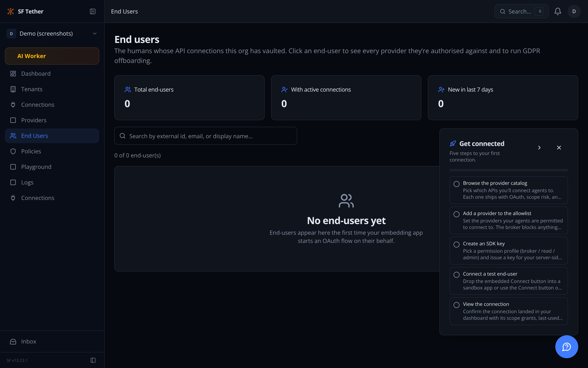
Task: Toggle sidebar layout icon next to version
Action: point(93,360)
